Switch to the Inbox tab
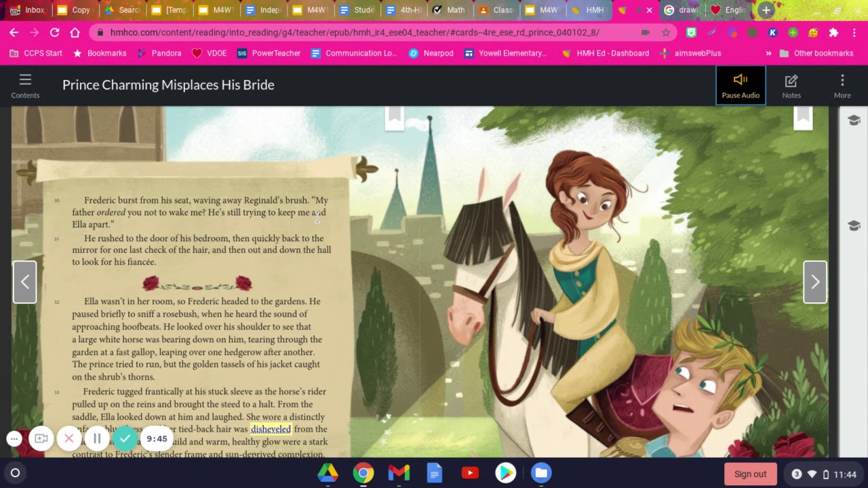868x488 pixels. point(27,10)
